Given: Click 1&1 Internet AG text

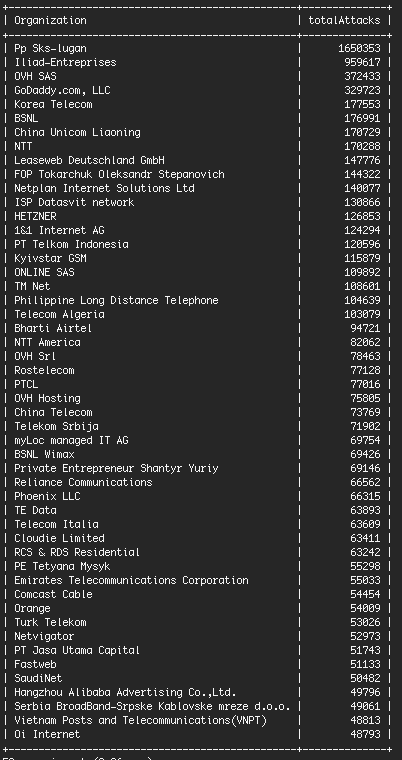Looking at the screenshot, I should tap(59, 231).
